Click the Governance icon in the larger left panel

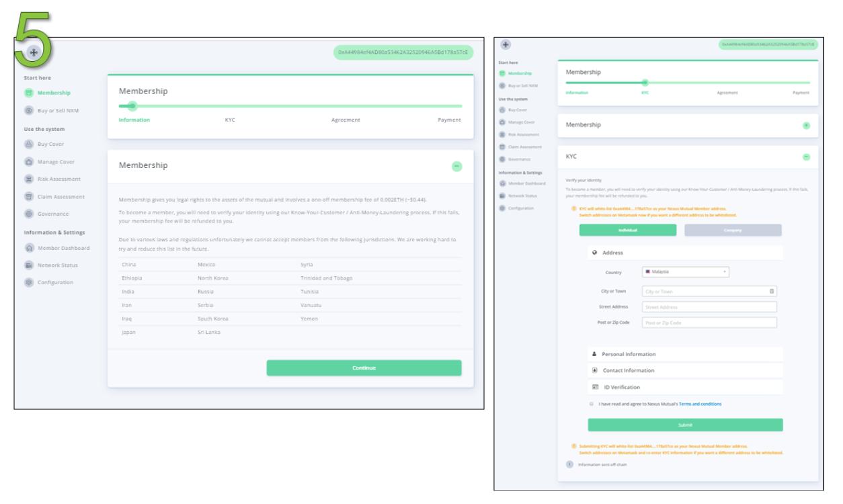pos(30,214)
